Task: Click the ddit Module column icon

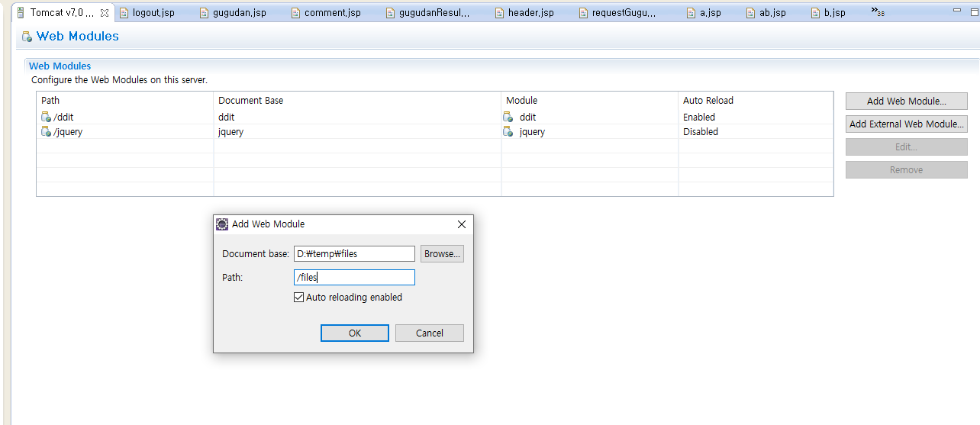Action: click(x=508, y=117)
